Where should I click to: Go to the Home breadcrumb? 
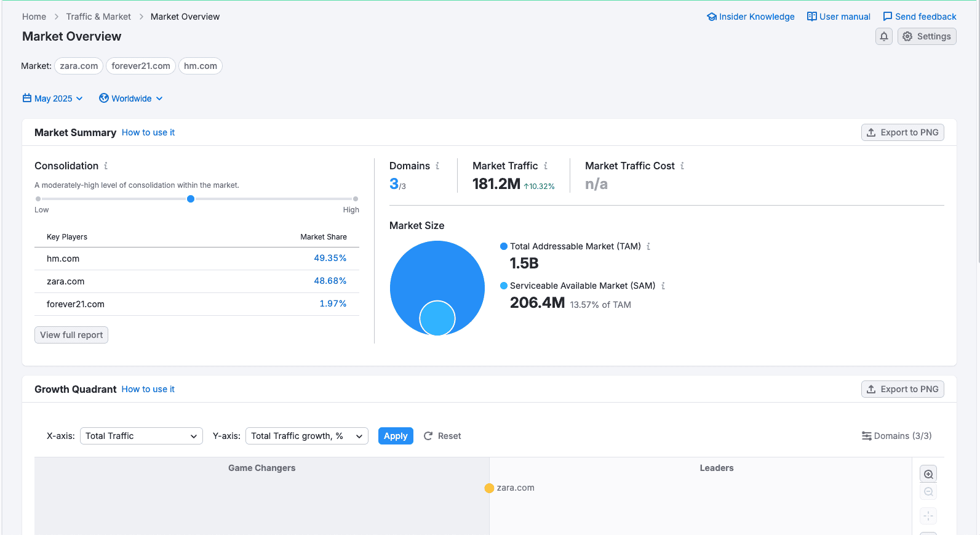[34, 17]
